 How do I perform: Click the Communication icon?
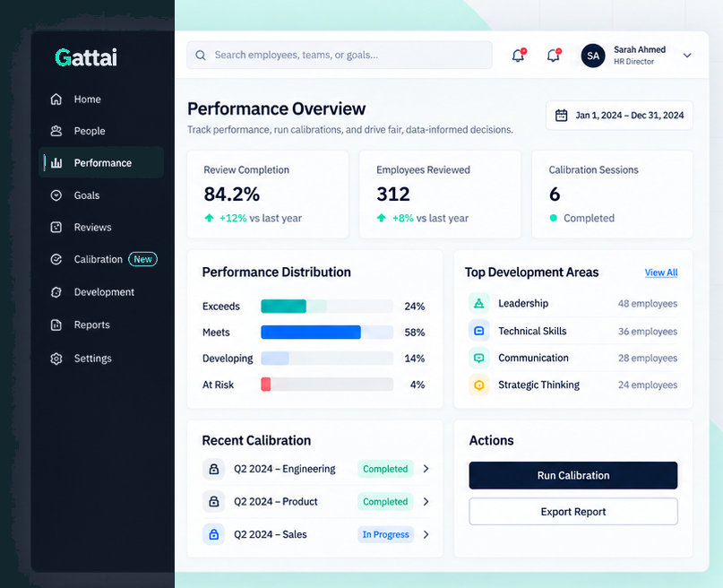479,358
